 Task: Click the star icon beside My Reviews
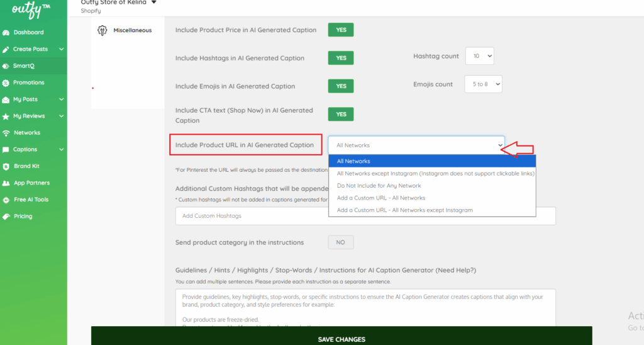coord(6,116)
